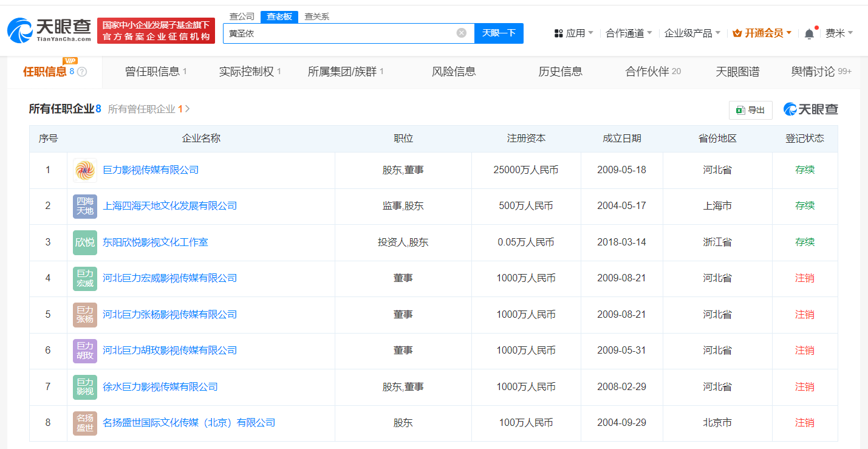868x449 pixels.
Task: Open 河北巨力宏威影视传媒有限公司 link
Action: coord(170,278)
